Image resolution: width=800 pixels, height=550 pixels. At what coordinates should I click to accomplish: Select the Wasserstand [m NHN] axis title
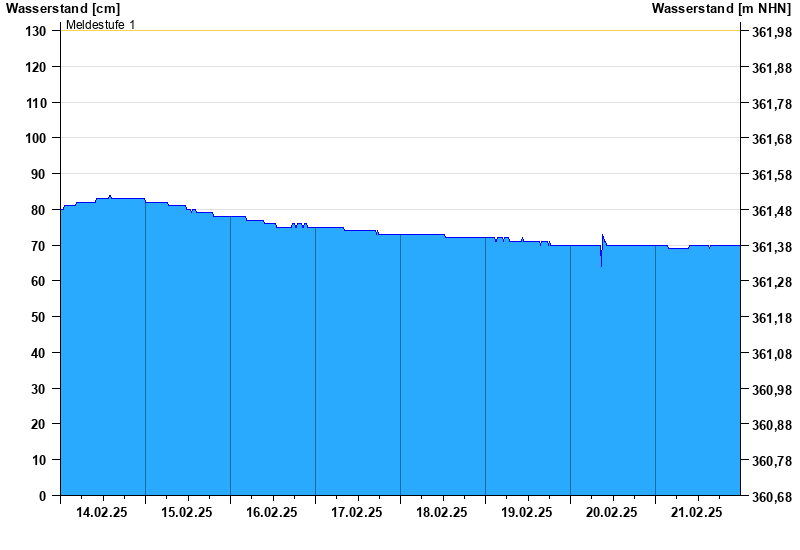coord(721,8)
